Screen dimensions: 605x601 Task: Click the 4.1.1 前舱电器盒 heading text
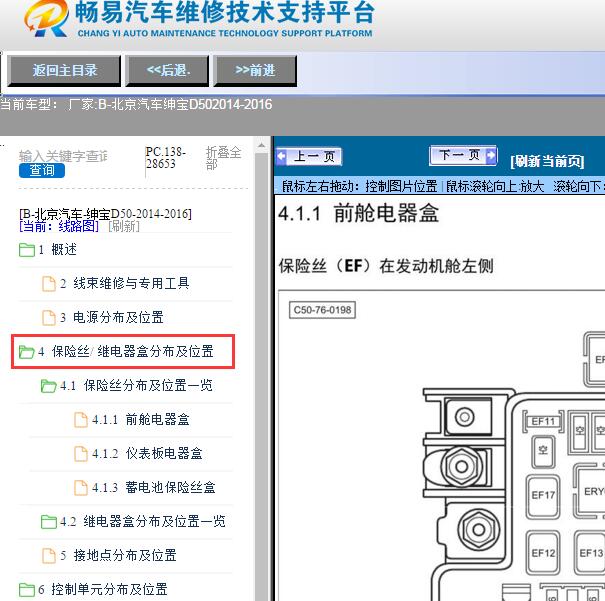tap(358, 213)
